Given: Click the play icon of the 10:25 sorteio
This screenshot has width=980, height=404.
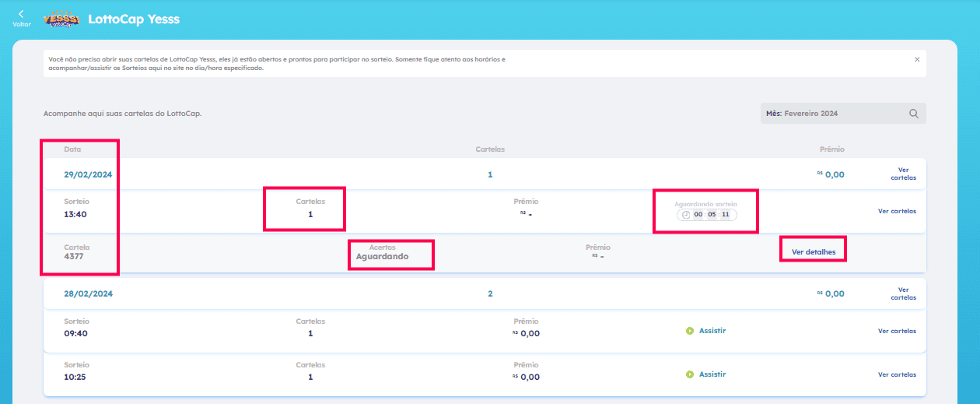Looking at the screenshot, I should click(x=689, y=374).
